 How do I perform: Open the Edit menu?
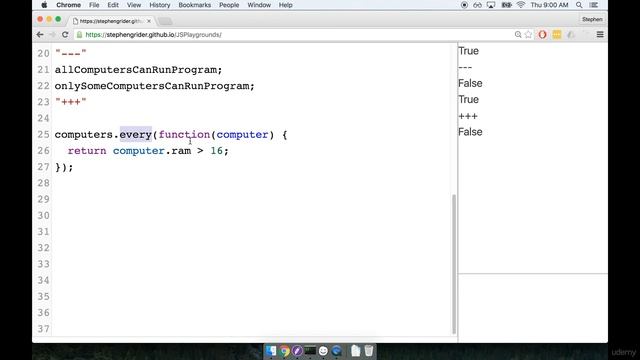tap(113, 5)
